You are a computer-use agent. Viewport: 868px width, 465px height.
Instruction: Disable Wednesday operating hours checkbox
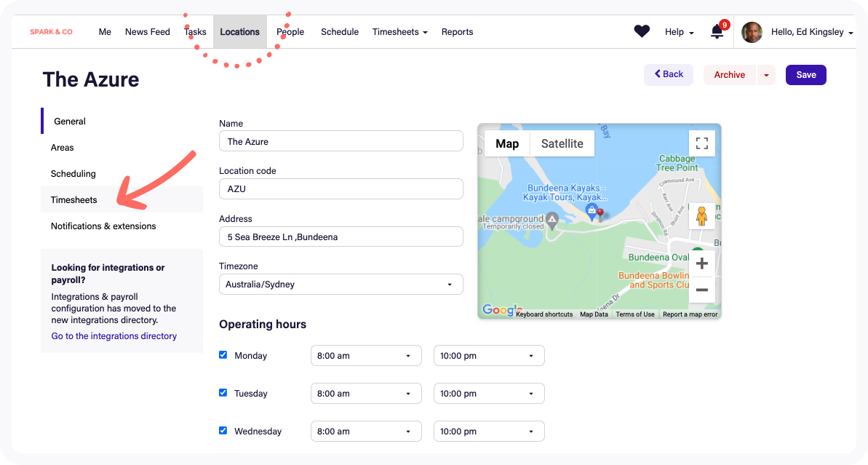coord(223,431)
